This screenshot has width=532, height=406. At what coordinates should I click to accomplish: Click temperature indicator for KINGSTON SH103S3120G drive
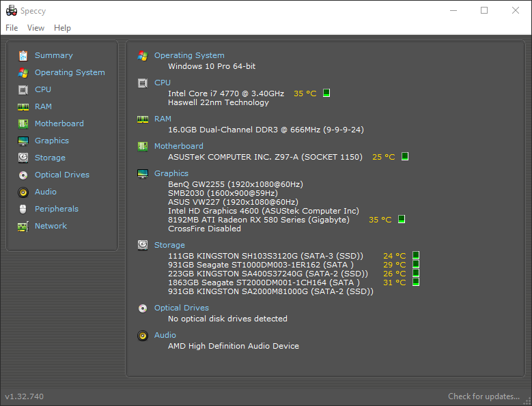tap(416, 255)
